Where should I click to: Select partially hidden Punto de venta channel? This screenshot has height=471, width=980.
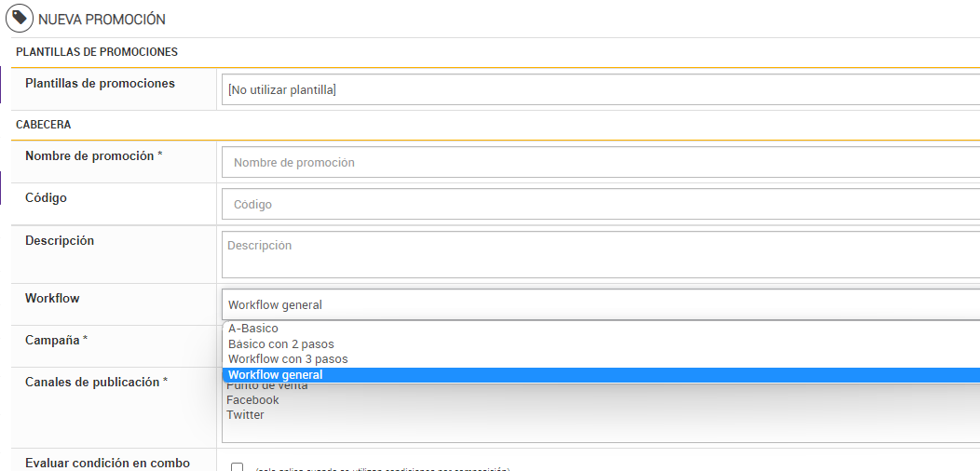click(x=267, y=386)
